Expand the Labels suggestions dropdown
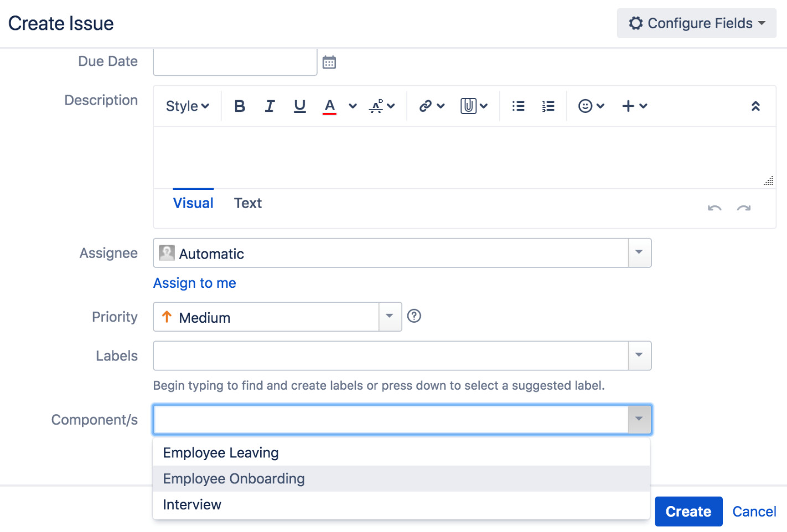 point(639,355)
